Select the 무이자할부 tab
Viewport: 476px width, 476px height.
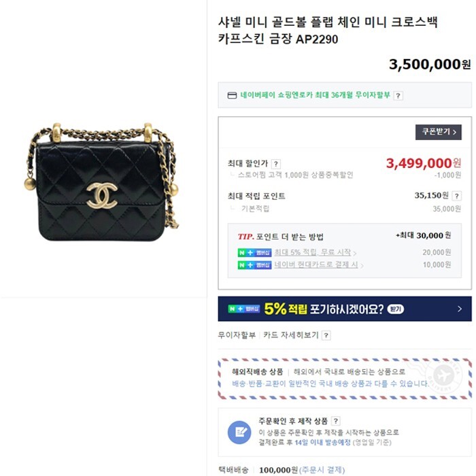(x=237, y=335)
